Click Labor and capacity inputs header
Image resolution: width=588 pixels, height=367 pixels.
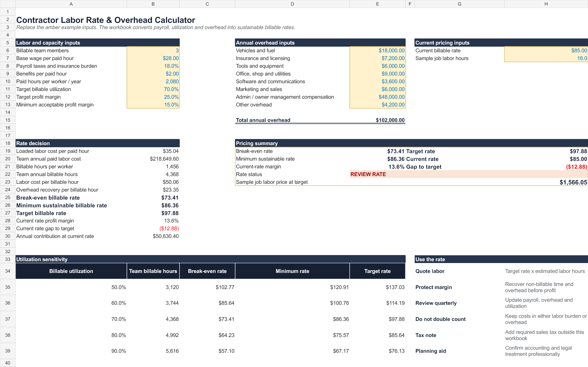pyautogui.click(x=97, y=43)
